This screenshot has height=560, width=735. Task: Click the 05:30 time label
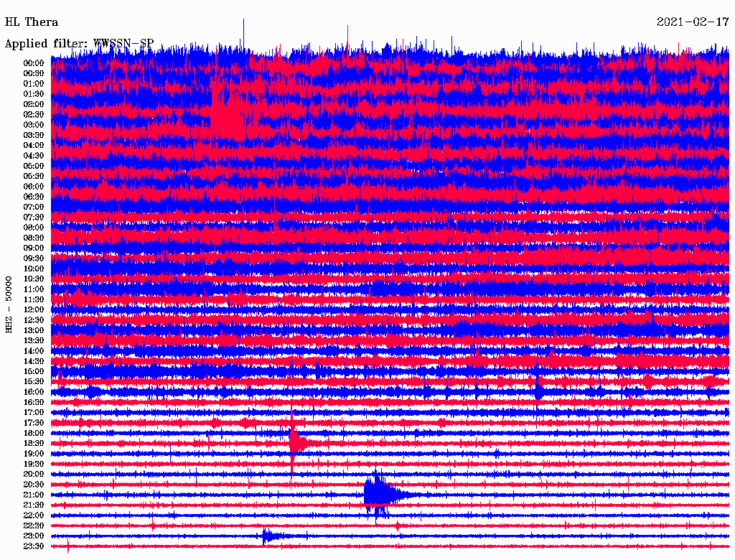(34, 176)
